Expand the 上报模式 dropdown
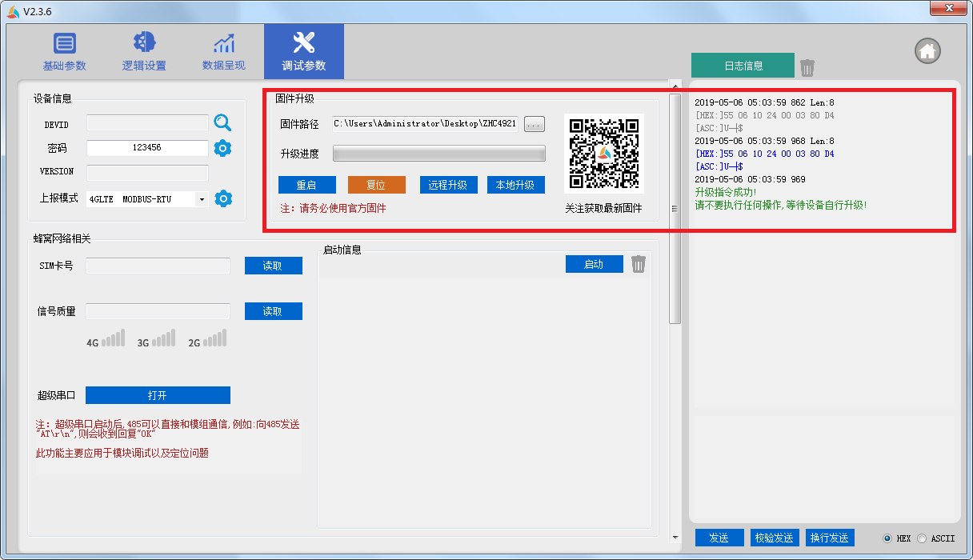Viewport: 973px width, 560px height. (202, 199)
